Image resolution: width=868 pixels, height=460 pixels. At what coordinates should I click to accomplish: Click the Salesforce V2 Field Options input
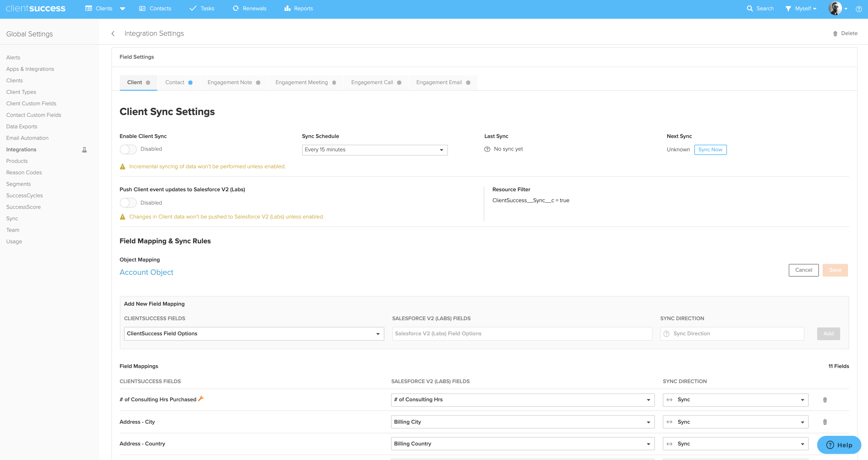point(522,333)
